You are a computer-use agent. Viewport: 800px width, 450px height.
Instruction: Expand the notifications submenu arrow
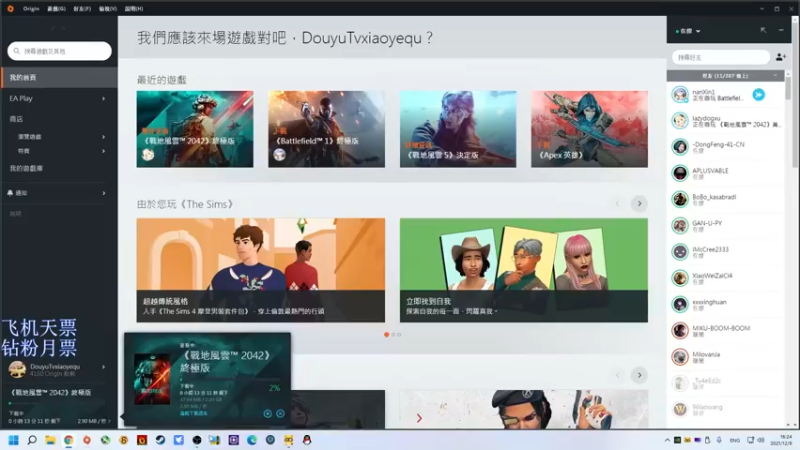point(104,193)
